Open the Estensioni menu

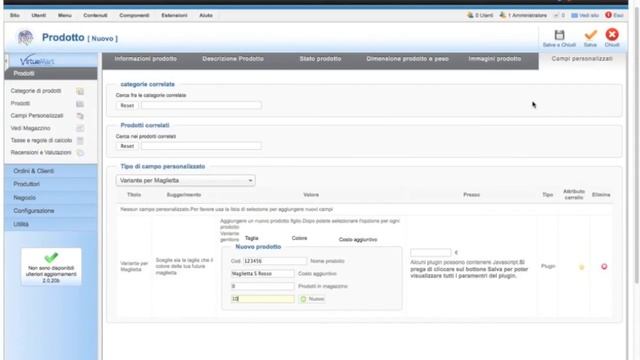[x=174, y=15]
